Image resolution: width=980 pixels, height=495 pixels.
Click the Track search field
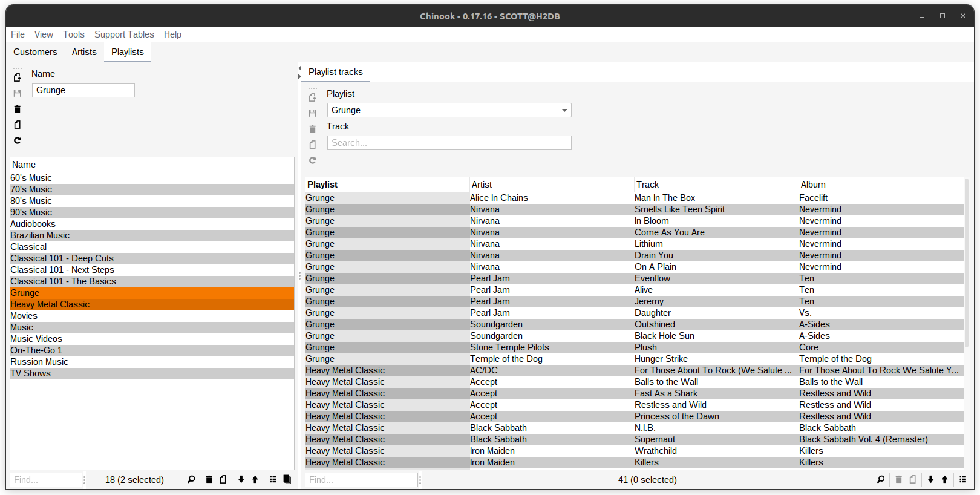pos(449,143)
